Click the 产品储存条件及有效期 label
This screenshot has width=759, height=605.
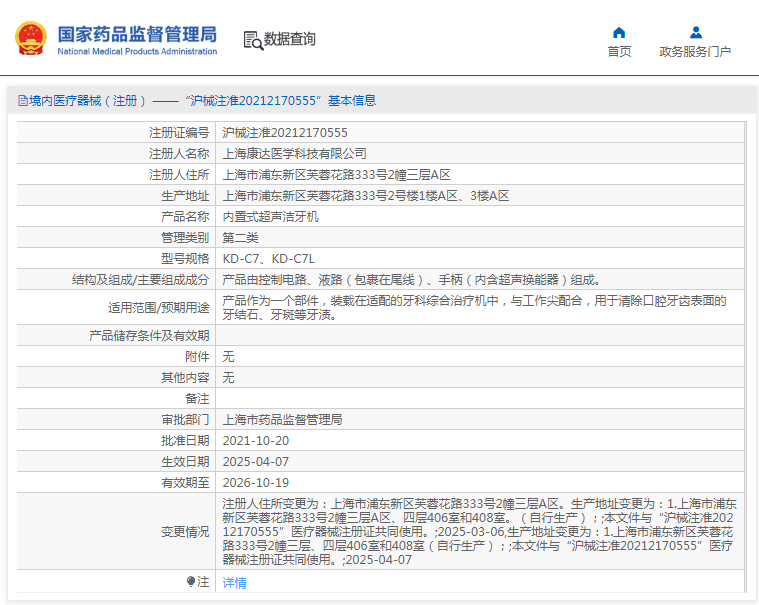[x=149, y=335]
